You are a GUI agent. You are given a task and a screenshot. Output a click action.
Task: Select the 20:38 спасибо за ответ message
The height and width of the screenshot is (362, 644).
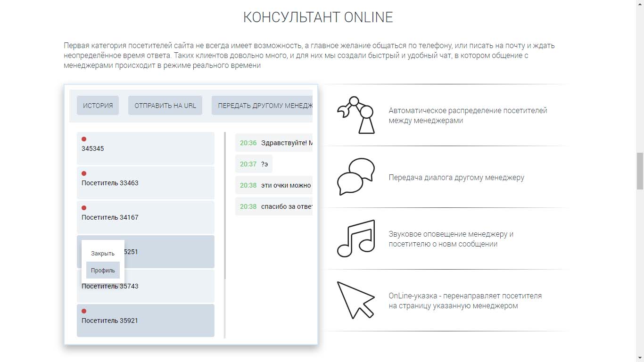pos(274,206)
